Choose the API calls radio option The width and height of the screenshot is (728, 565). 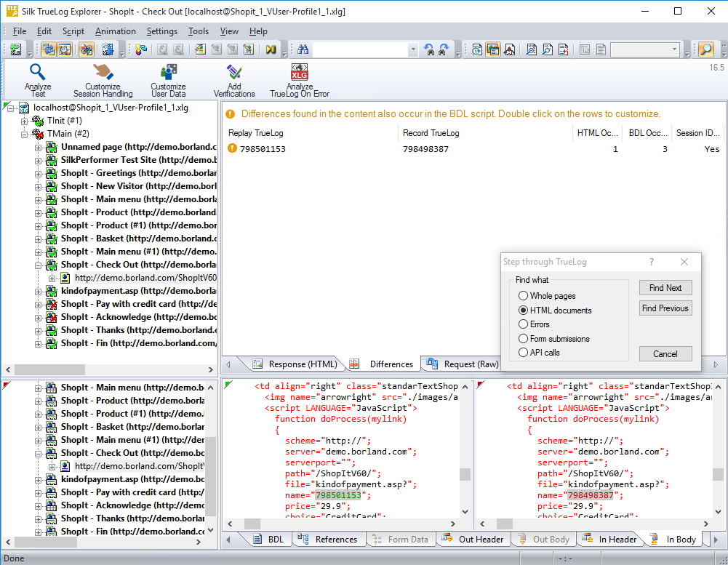point(524,353)
